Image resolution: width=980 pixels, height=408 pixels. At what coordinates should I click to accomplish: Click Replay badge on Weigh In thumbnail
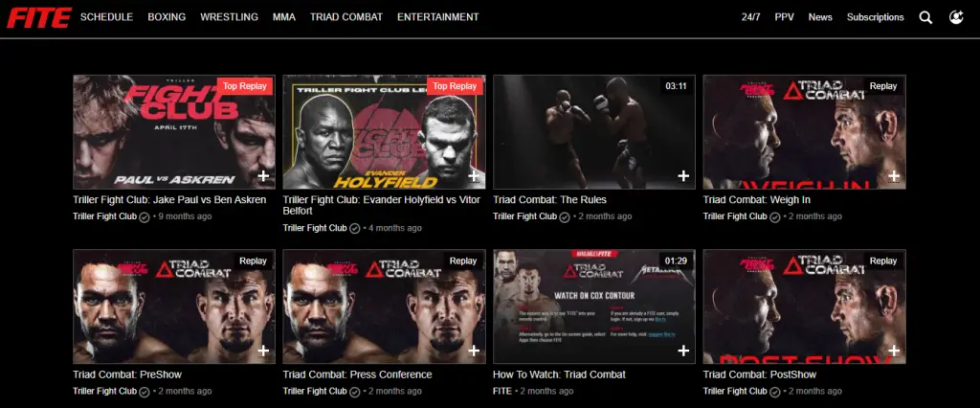(x=883, y=86)
